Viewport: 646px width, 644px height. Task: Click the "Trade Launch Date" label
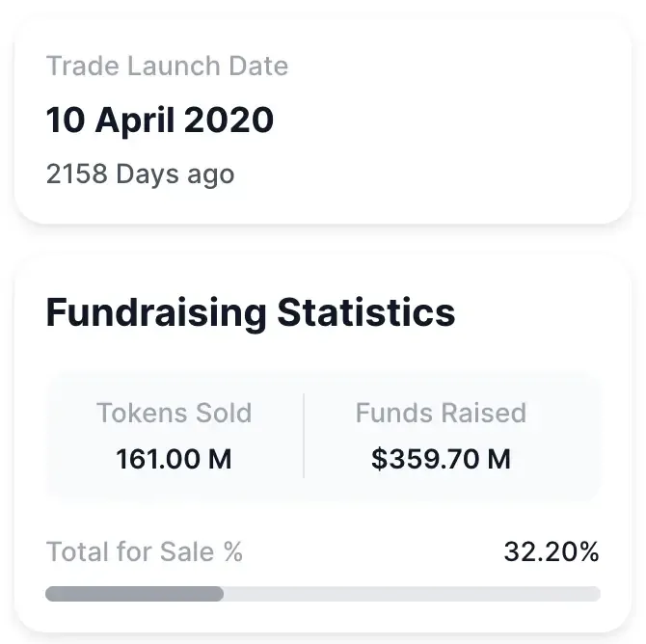(167, 67)
